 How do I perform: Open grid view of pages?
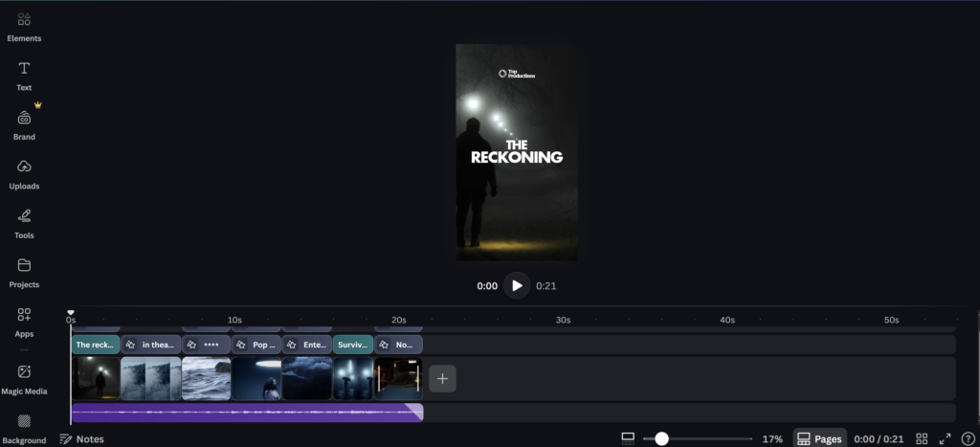pyautogui.click(x=922, y=439)
